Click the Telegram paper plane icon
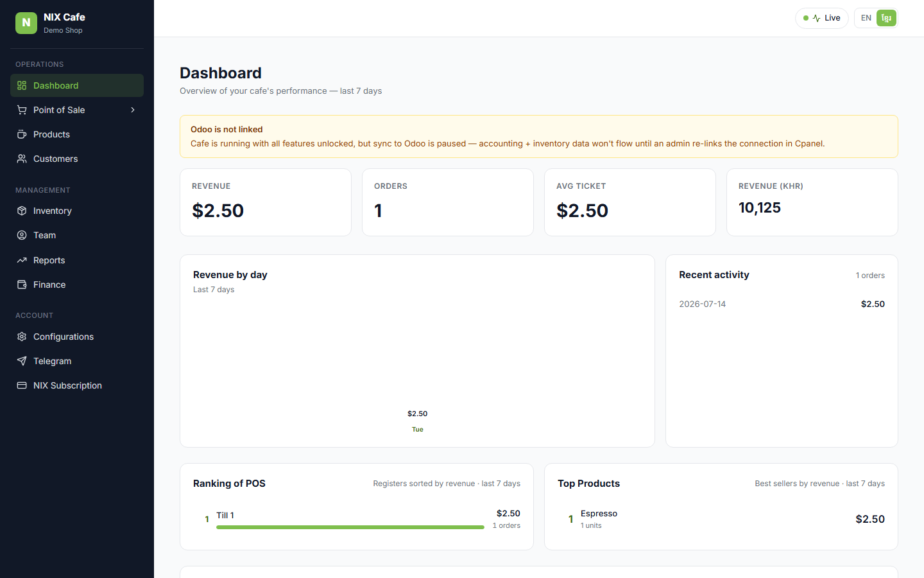 pos(22,361)
